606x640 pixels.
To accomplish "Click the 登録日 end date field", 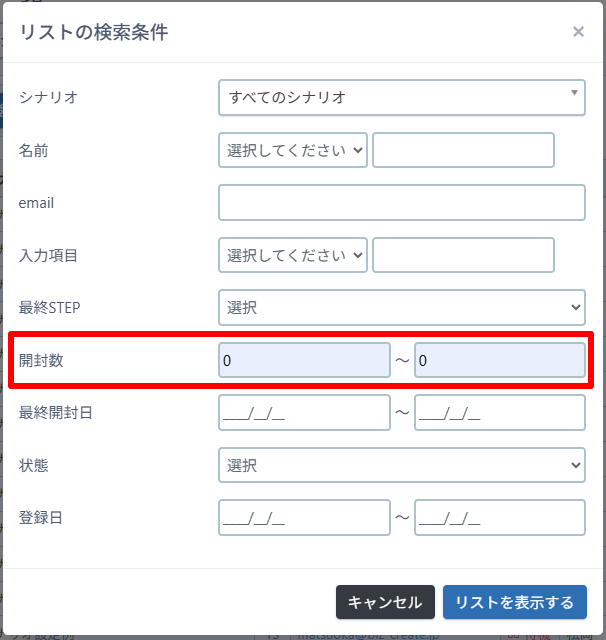I will (x=499, y=518).
